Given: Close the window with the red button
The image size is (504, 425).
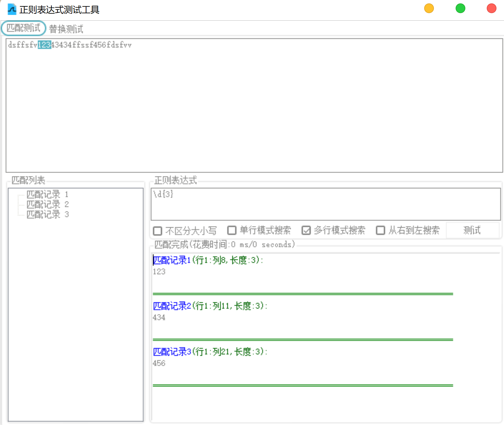Looking at the screenshot, I should coord(491,8).
